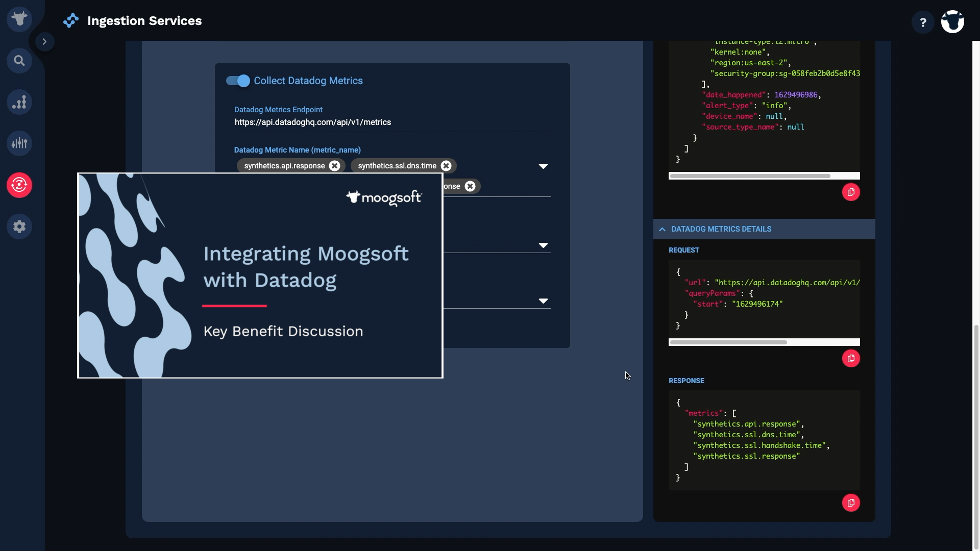Image resolution: width=980 pixels, height=551 pixels.
Task: Copy the Request JSON block
Action: [851, 359]
